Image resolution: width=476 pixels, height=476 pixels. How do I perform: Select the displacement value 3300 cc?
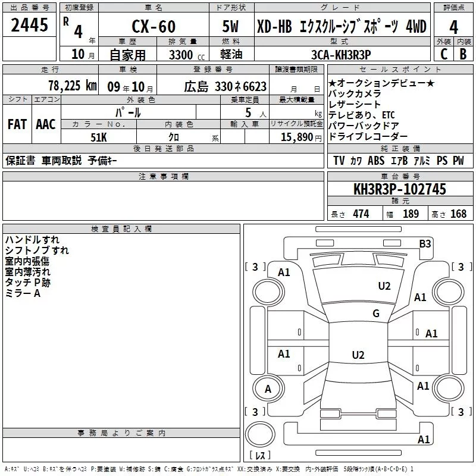click(x=187, y=55)
